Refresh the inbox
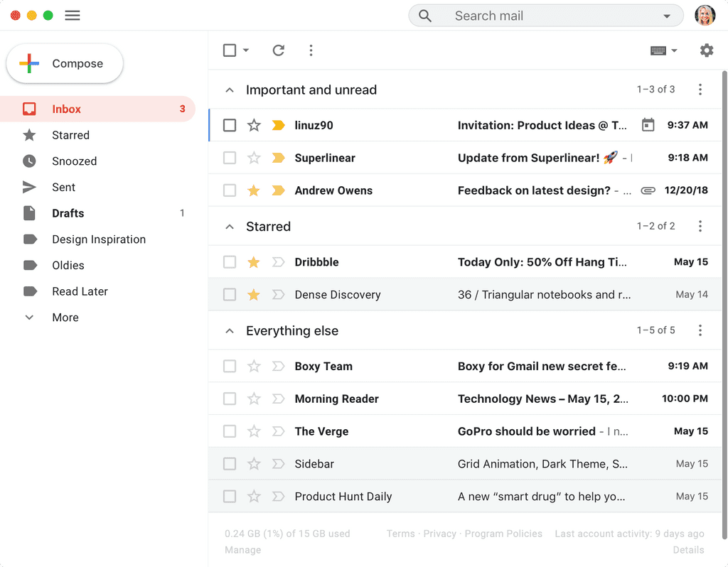This screenshot has height=567, width=728. click(x=278, y=50)
